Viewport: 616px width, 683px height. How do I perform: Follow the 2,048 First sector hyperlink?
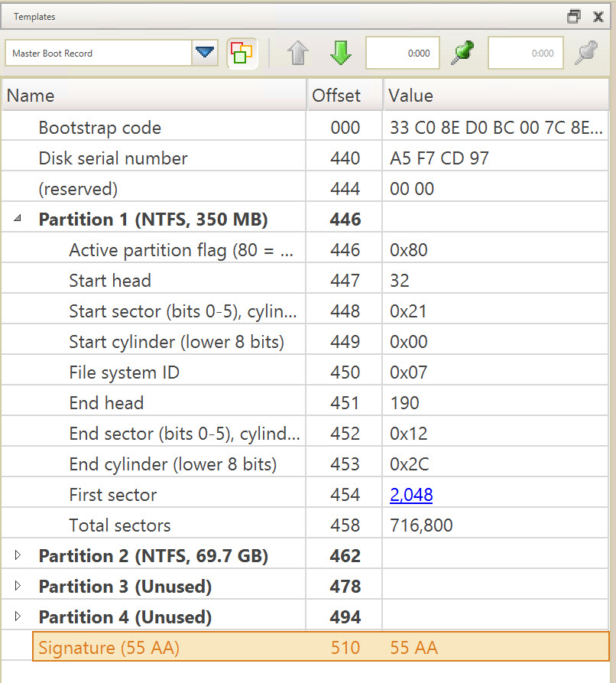click(410, 494)
